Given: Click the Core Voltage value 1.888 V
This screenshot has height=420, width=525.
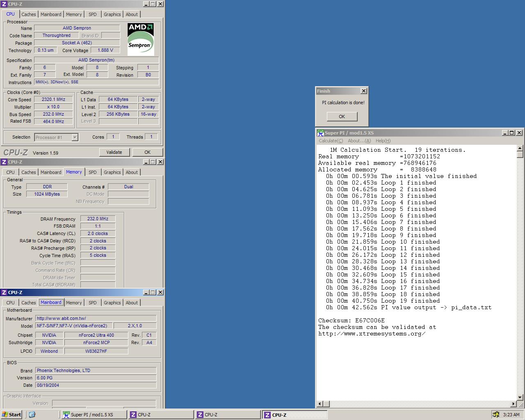Looking at the screenshot, I should pyautogui.click(x=105, y=50).
